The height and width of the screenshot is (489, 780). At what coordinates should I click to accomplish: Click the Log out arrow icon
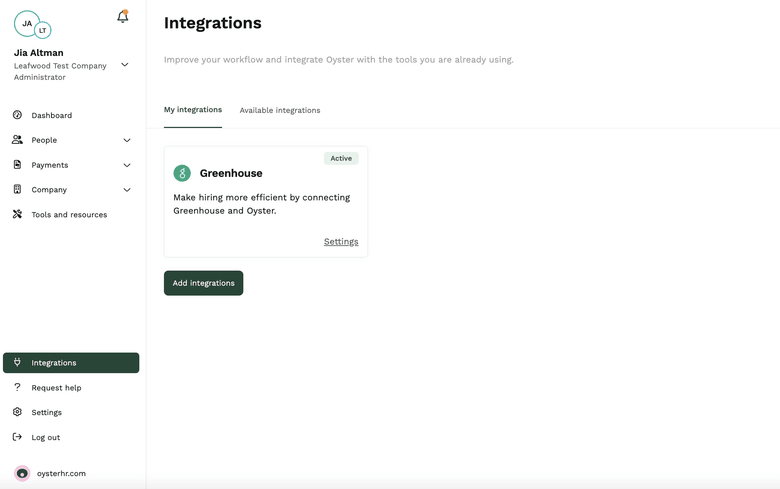point(17,437)
